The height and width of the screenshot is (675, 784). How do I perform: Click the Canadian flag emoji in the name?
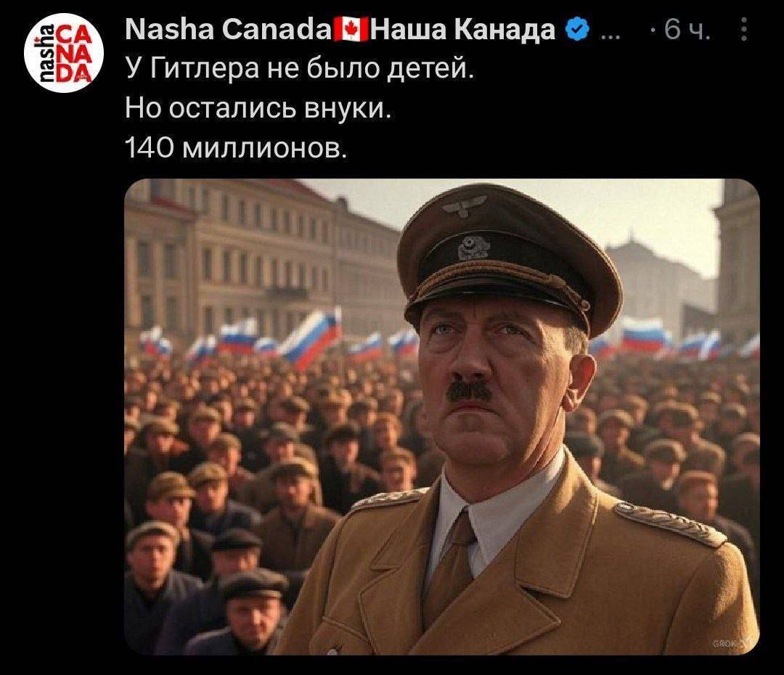(351, 30)
